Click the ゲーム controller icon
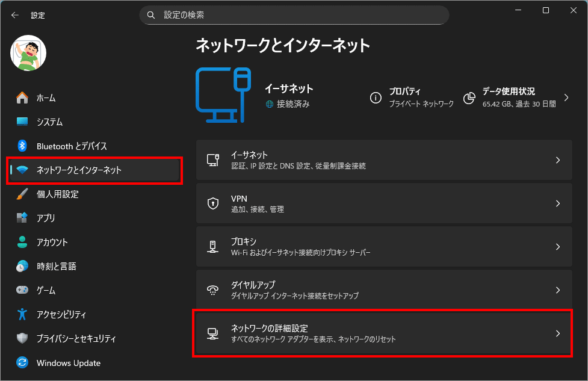Viewport: 588px width, 381px height. tap(22, 290)
